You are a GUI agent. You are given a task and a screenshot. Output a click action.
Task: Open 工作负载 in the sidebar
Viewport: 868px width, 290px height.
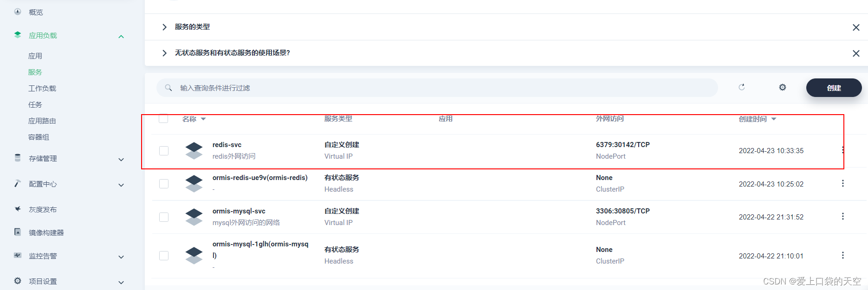(42, 88)
